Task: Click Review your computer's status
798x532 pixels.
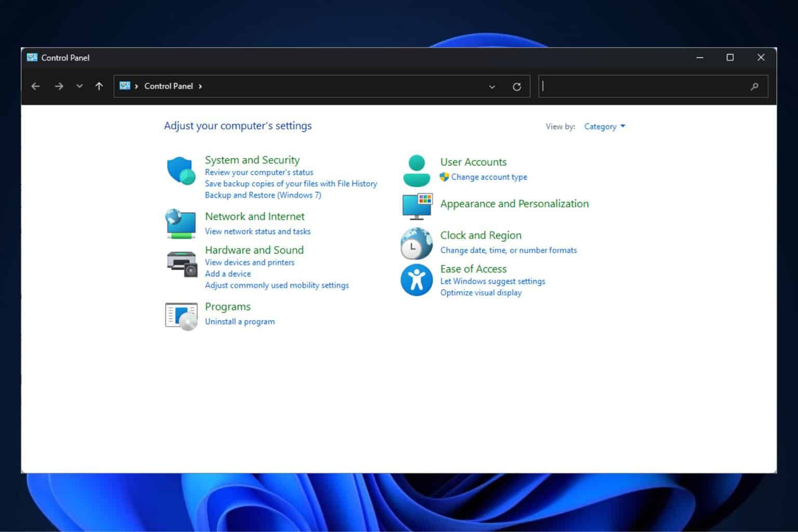Action: click(259, 172)
